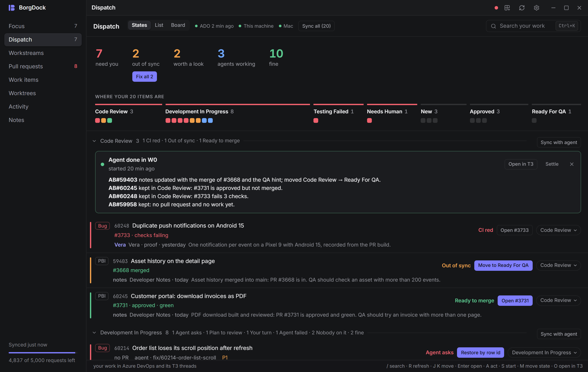This screenshot has width=588, height=372.
Task: Open Focus in the sidebar
Action: pos(43,26)
